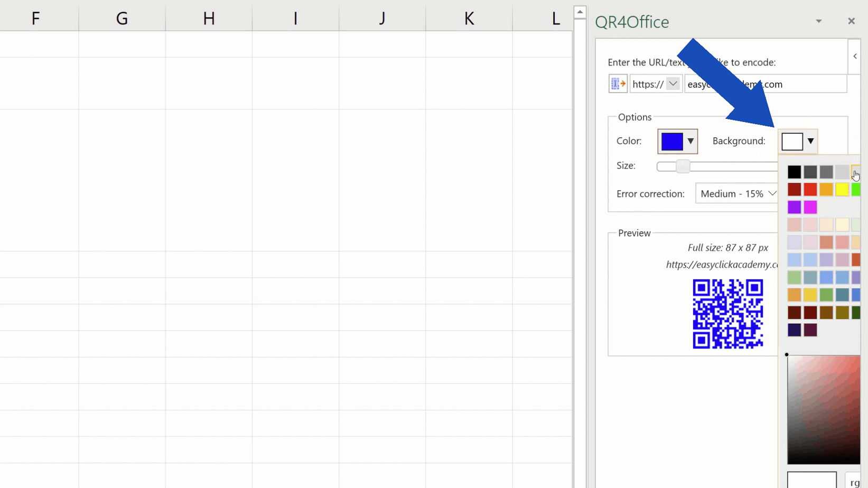Select the magenta swatch
Image resolution: width=868 pixels, height=488 pixels.
[810, 207]
